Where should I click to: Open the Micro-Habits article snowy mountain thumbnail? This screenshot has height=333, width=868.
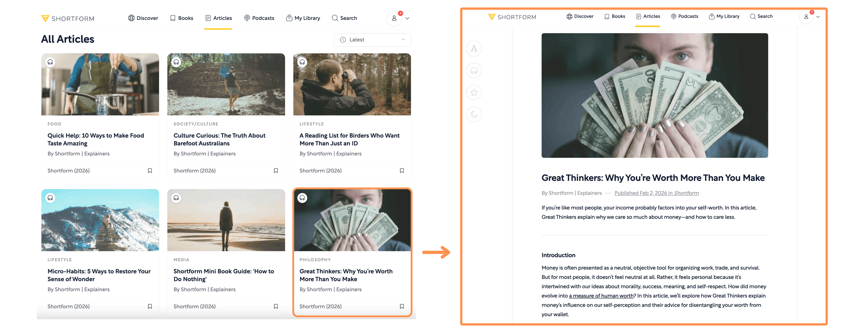100,220
